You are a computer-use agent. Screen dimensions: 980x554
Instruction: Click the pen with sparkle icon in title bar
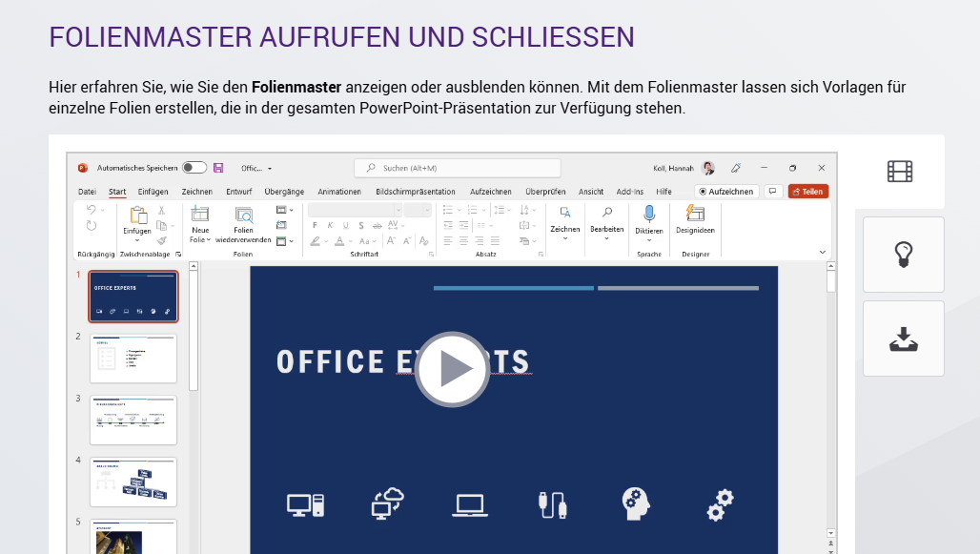(x=736, y=168)
